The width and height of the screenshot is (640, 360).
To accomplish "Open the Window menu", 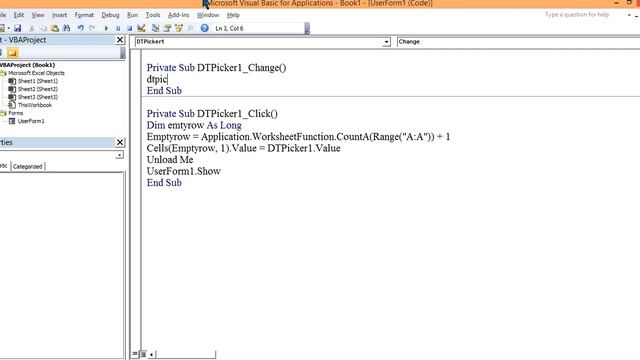I will [x=208, y=15].
